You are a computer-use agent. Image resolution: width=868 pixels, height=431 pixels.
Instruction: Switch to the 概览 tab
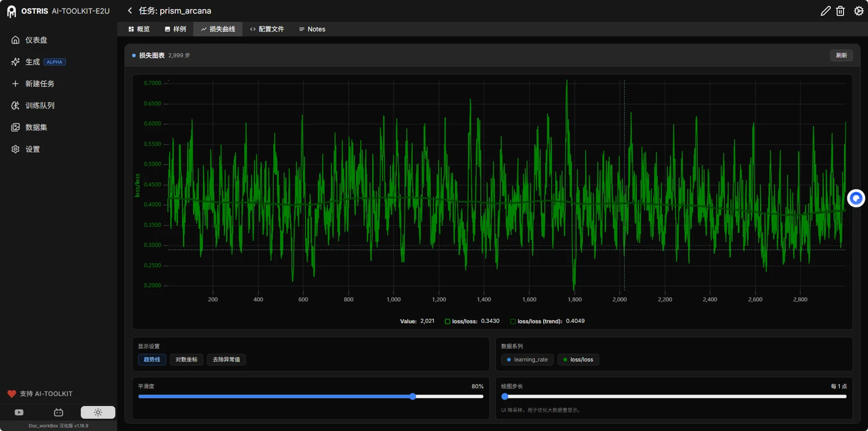139,29
